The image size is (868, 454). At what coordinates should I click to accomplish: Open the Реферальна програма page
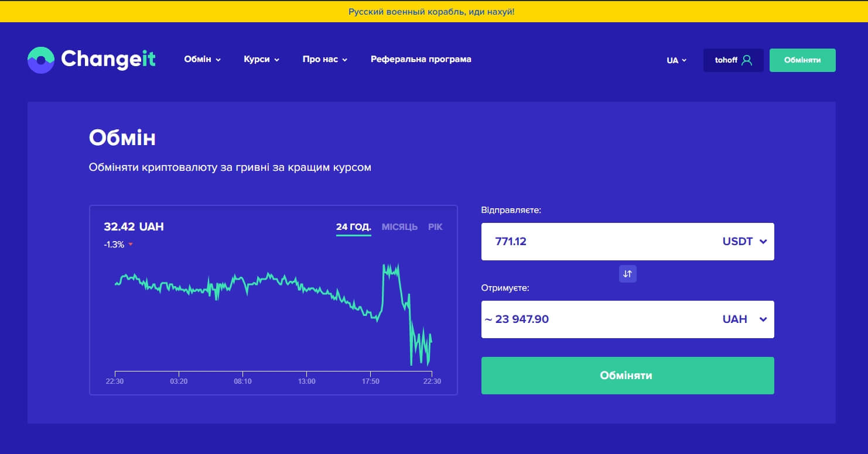tap(421, 59)
